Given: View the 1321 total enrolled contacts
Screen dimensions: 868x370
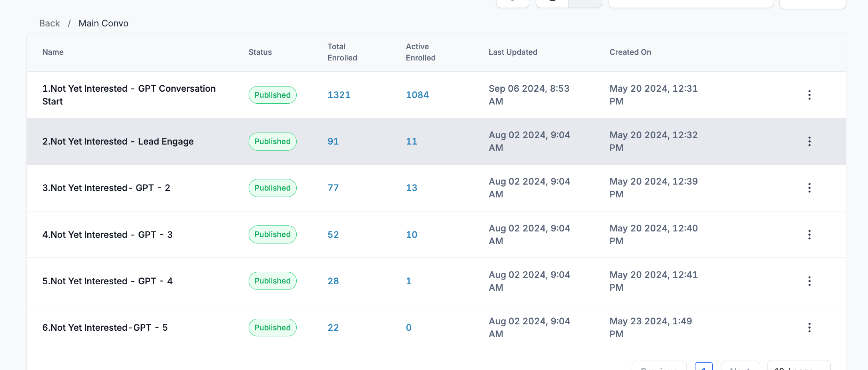Looking at the screenshot, I should pos(339,95).
